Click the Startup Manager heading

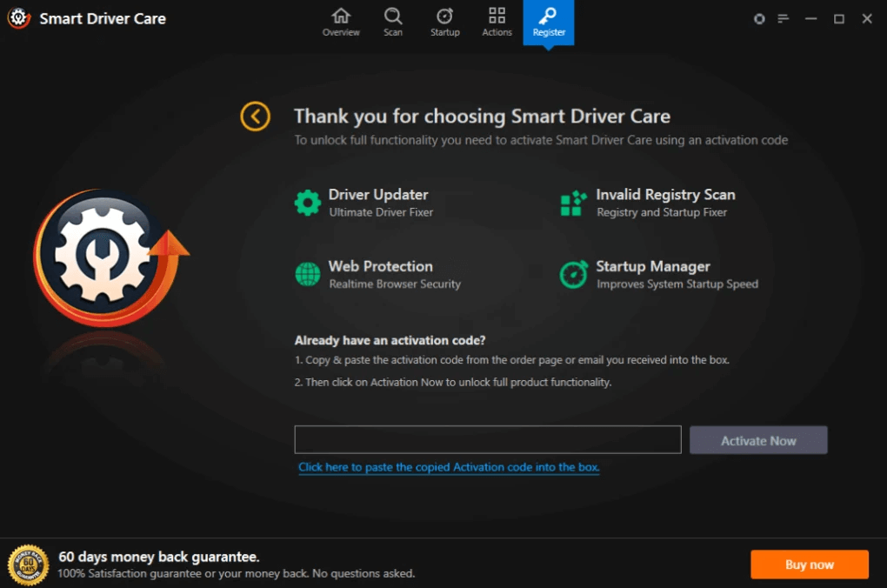tap(653, 266)
